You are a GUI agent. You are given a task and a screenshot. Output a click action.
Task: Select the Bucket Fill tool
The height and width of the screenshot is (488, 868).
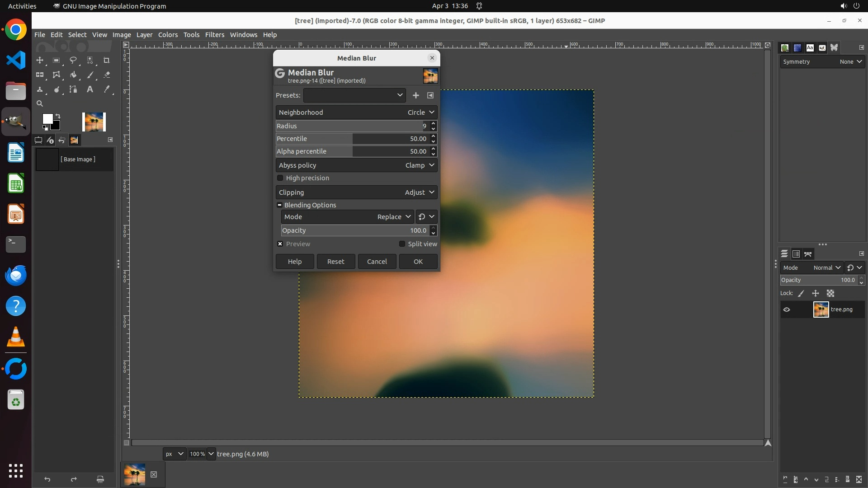pyautogui.click(x=73, y=75)
